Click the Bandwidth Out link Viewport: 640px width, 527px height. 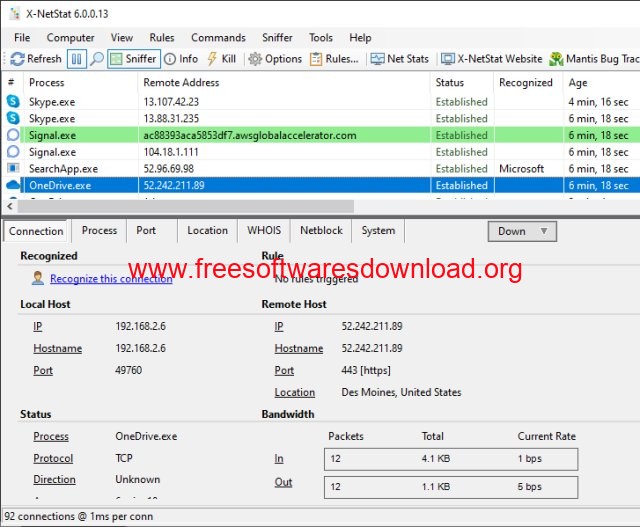coord(283,483)
